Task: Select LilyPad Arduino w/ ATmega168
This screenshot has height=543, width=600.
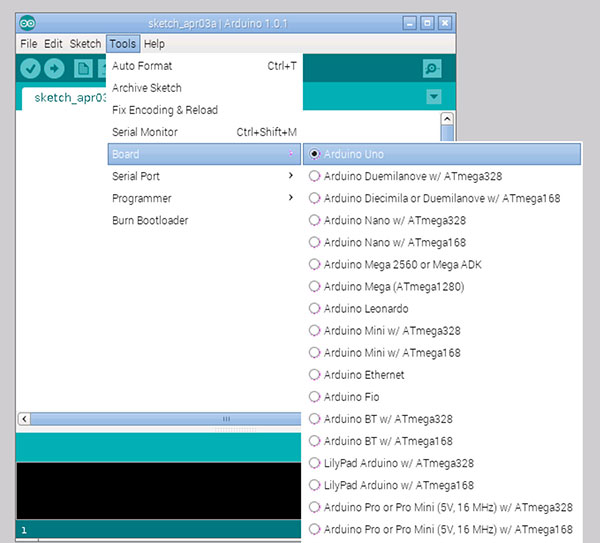Action: tap(442, 485)
